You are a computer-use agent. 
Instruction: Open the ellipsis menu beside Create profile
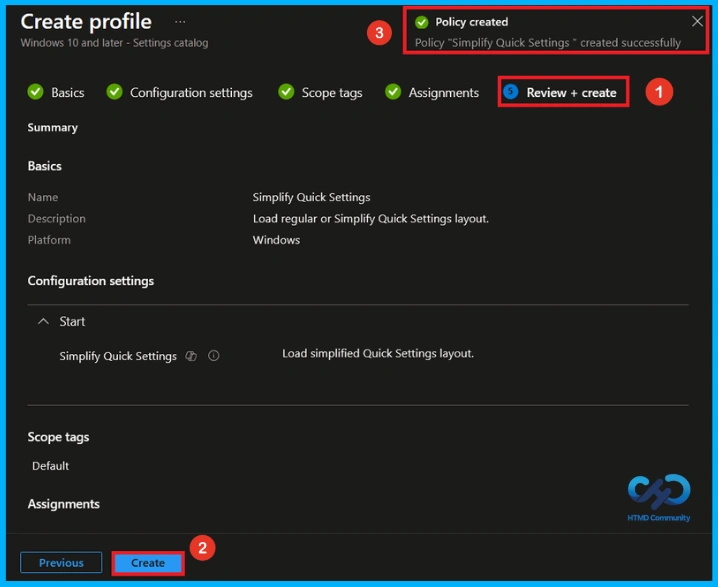pos(180,22)
